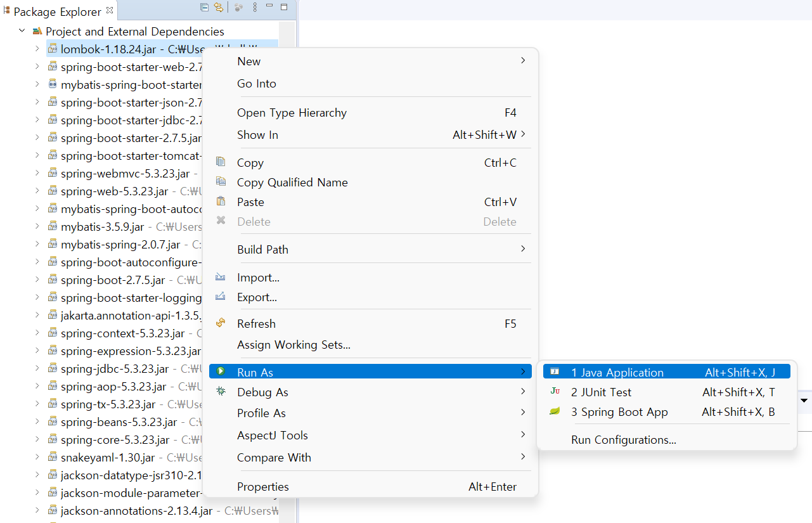
Task: Click Copy in the context menu
Action: click(250, 162)
